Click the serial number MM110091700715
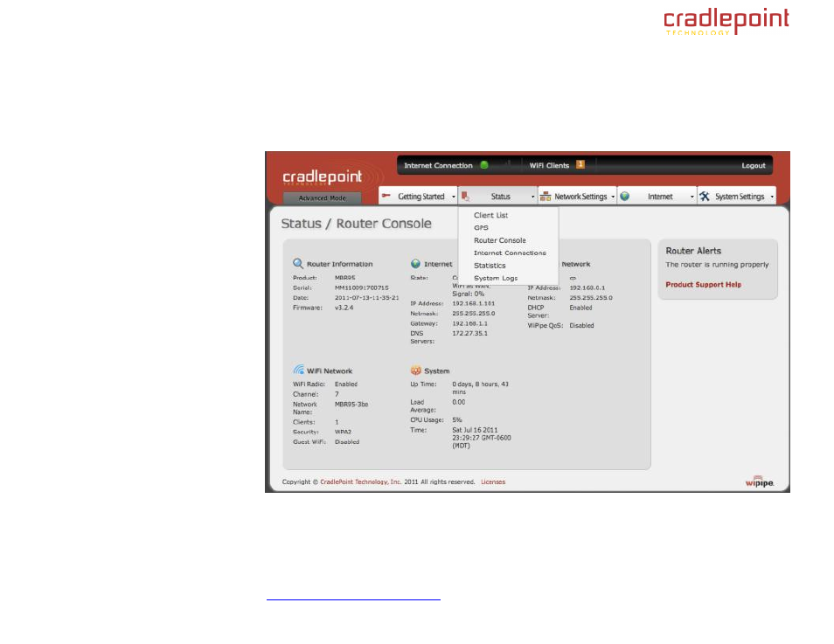This screenshot has height=644, width=834. point(362,287)
